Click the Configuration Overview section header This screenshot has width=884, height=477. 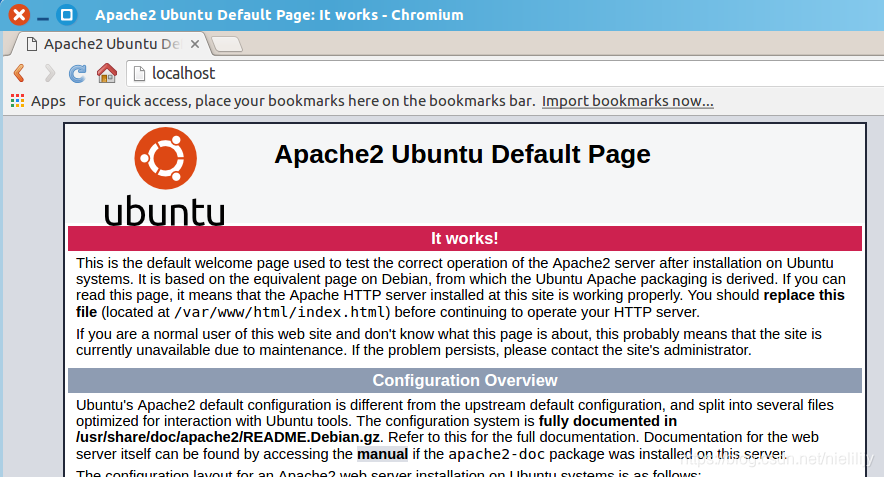(x=465, y=380)
